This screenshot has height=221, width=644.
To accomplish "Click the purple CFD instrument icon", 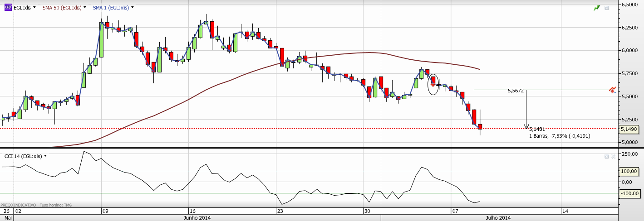I will 8,8.
